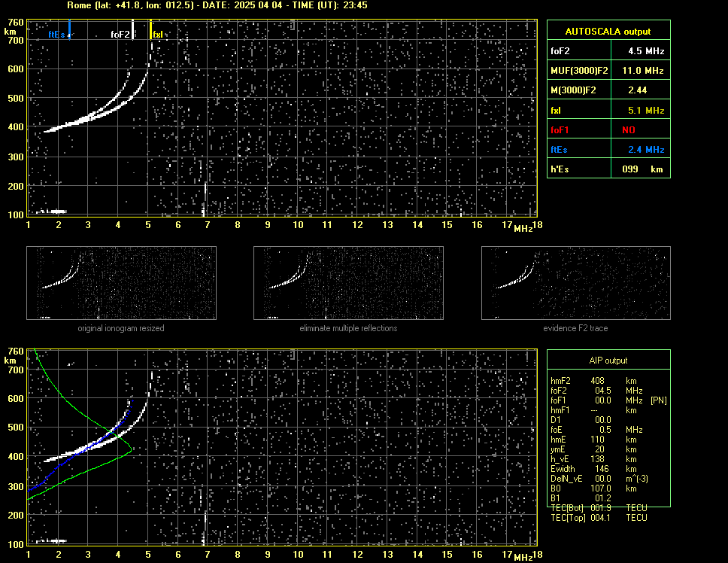This screenshot has height=563, width=728.
Task: Click the yellow '5.1 MHz' fxI value
Action: coord(646,111)
